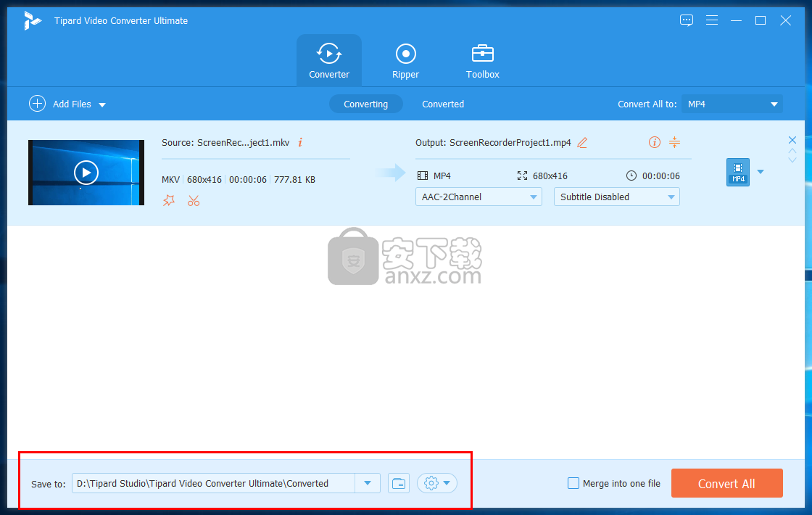Open the hamburger menu in the title bar
Viewport: 812px width, 515px height.
(x=711, y=20)
